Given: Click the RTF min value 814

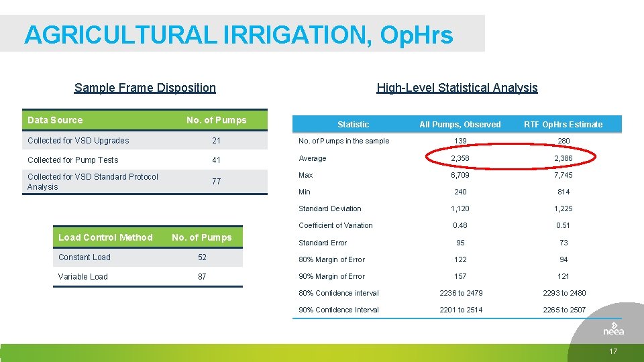Looking at the screenshot, I should (563, 192).
